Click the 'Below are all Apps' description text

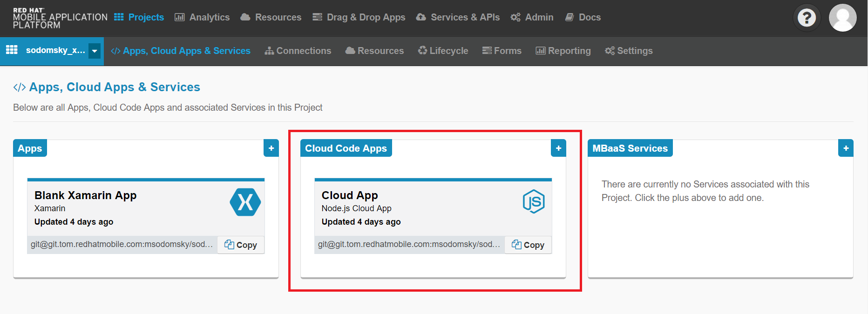tap(168, 107)
